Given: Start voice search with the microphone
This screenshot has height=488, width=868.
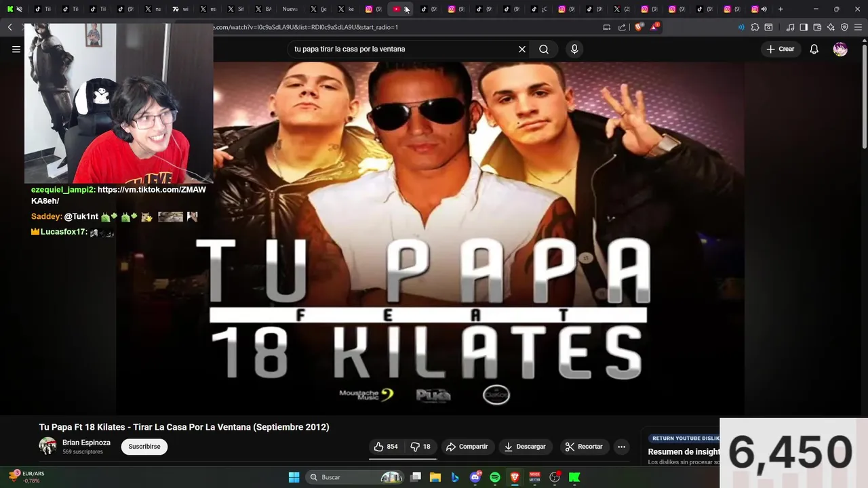Looking at the screenshot, I should point(574,49).
